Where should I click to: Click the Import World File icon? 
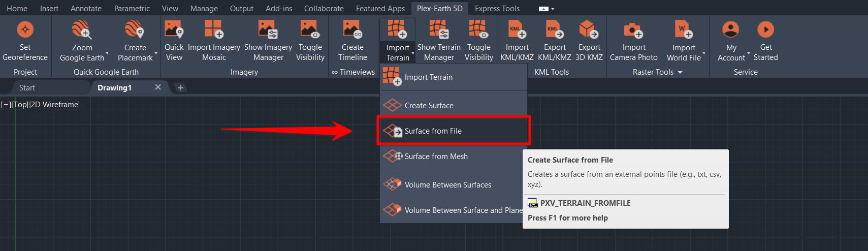(684, 29)
